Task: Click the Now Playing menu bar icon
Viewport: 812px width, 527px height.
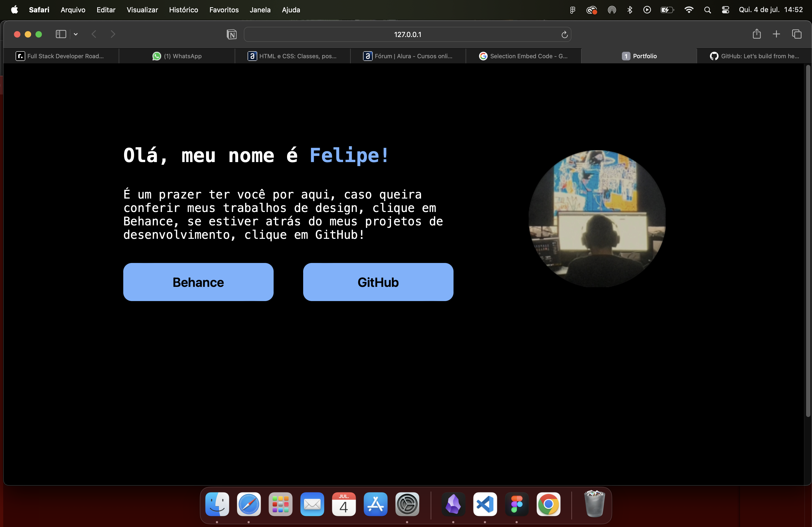Action: 647,10
